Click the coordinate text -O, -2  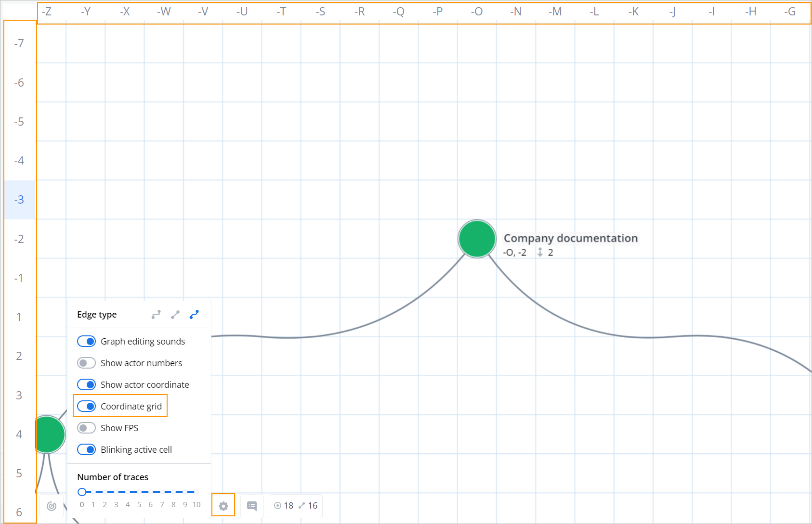515,253
